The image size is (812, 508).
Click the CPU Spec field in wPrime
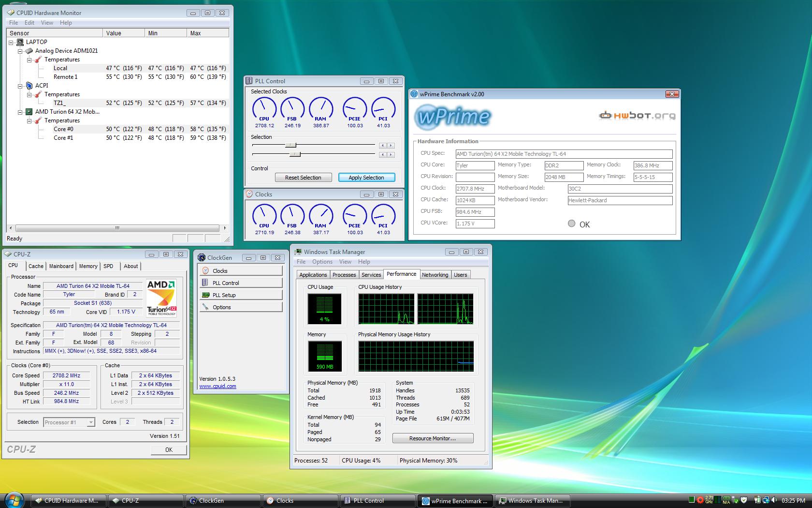pyautogui.click(x=564, y=154)
